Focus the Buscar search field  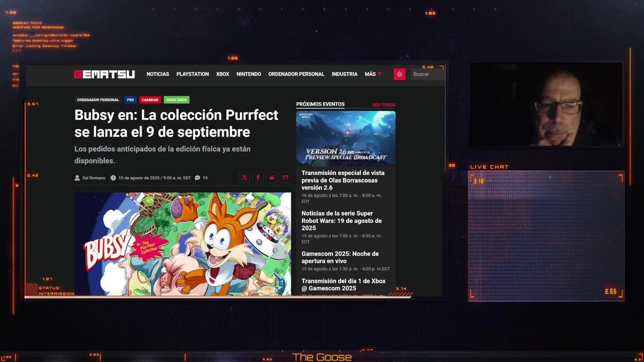point(427,74)
